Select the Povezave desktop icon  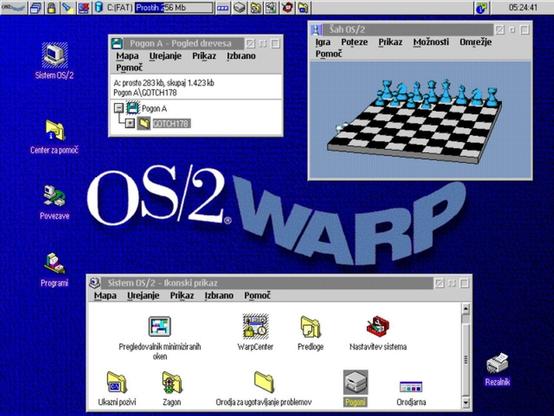point(54,202)
